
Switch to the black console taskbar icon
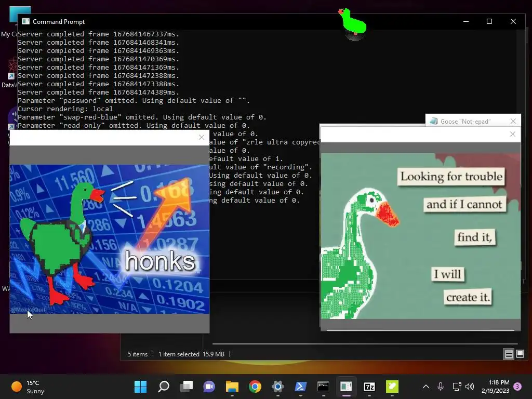click(323, 387)
